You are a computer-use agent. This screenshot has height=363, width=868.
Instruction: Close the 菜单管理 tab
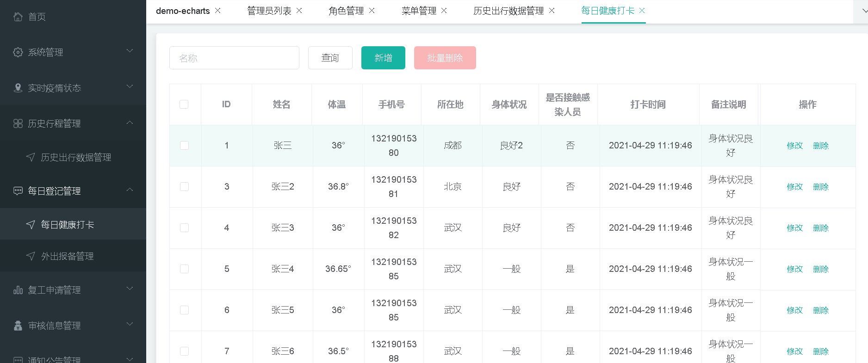[444, 10]
